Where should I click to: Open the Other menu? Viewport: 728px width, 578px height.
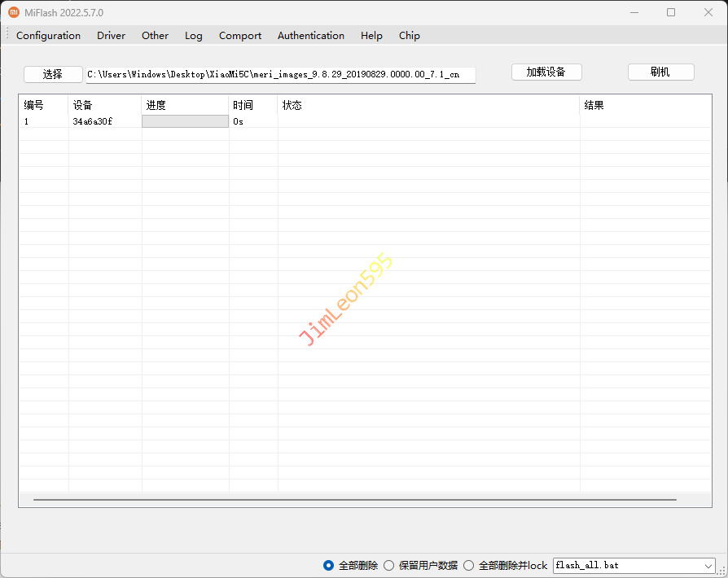(x=155, y=36)
